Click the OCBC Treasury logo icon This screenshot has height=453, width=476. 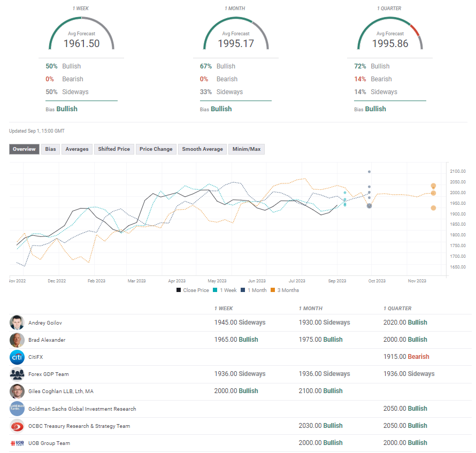tap(17, 426)
